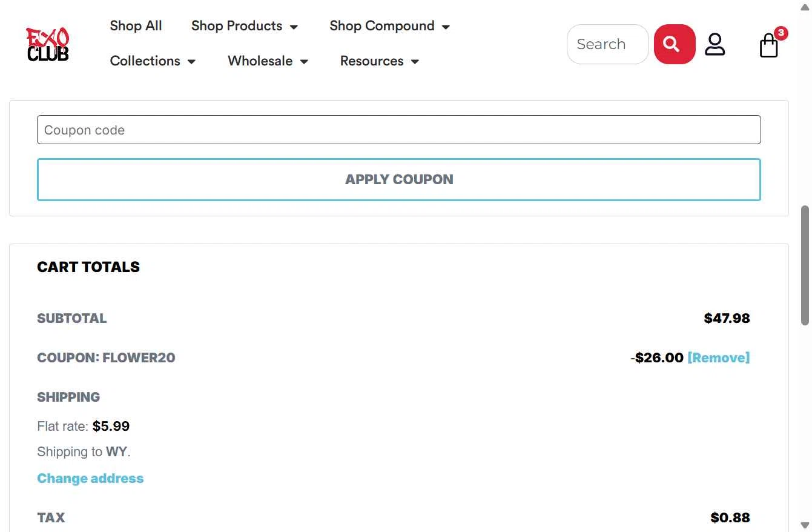Expand the Resources dropdown arrow

415,61
